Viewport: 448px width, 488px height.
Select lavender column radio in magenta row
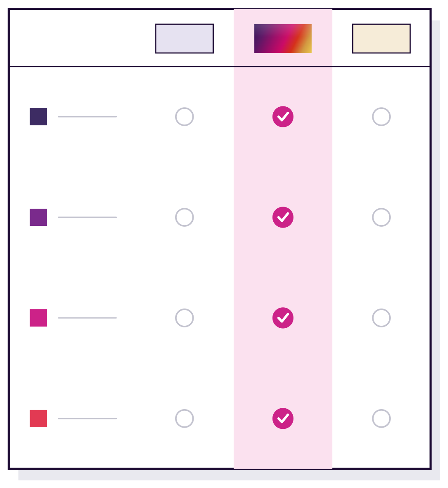pos(185,318)
